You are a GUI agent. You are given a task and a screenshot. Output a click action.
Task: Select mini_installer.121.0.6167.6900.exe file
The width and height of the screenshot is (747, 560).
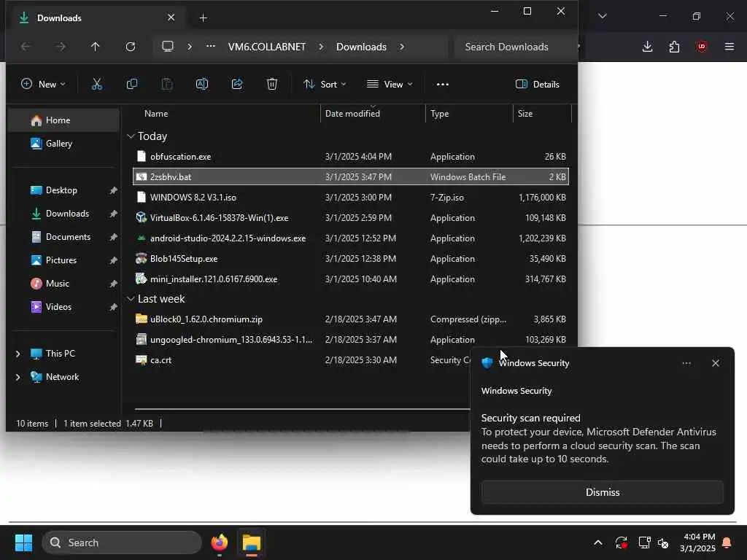click(351, 279)
